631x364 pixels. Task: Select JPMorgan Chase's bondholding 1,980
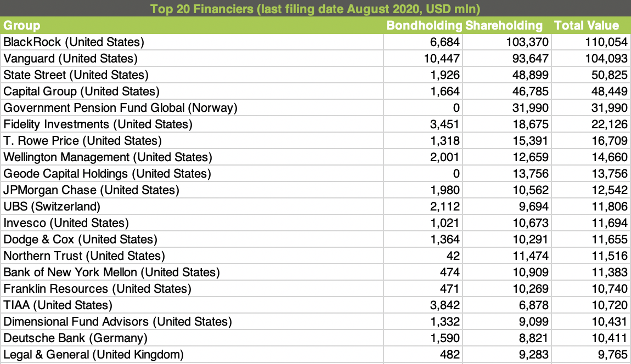424,190
